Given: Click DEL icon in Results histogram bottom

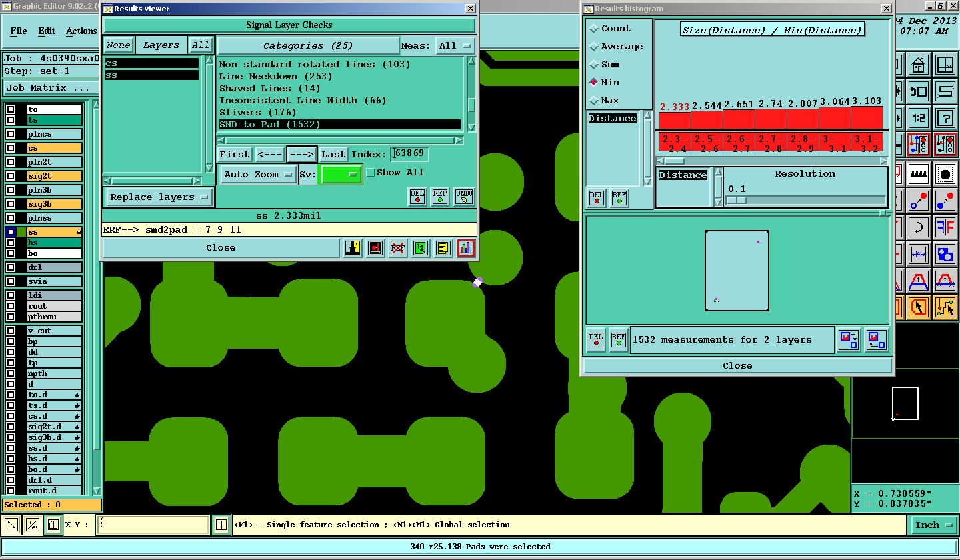Looking at the screenshot, I should click(x=596, y=340).
